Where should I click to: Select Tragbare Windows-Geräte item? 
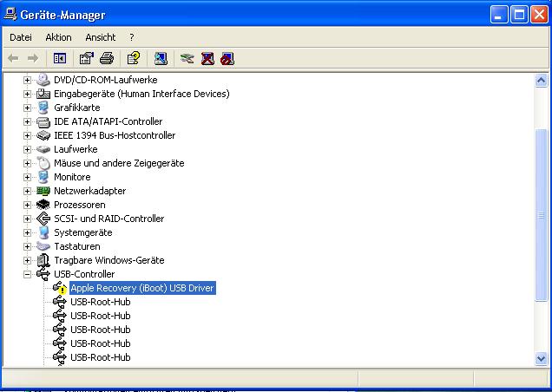[x=108, y=260]
